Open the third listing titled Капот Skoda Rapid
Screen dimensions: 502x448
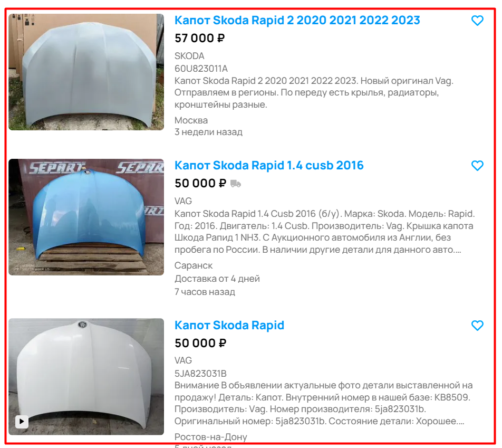point(229,325)
